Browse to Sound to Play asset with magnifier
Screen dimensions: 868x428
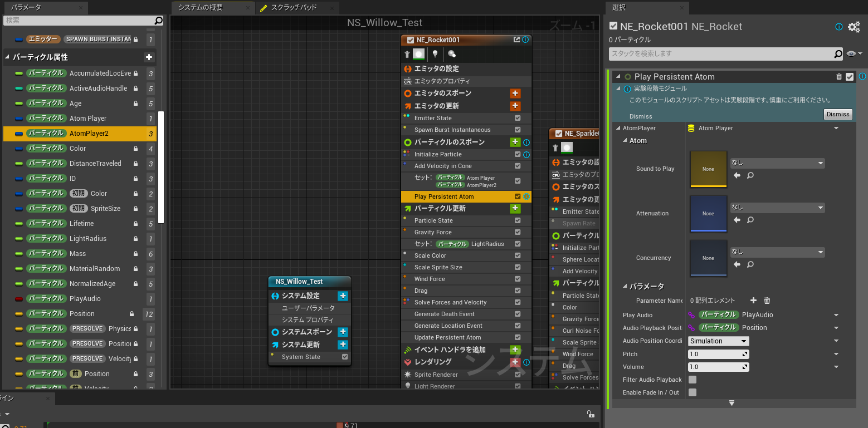coord(750,175)
